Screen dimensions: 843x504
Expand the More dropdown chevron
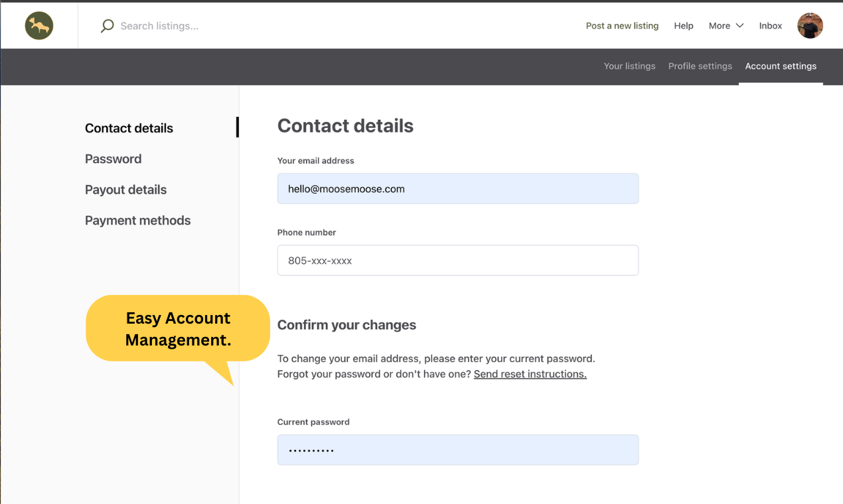pyautogui.click(x=739, y=26)
